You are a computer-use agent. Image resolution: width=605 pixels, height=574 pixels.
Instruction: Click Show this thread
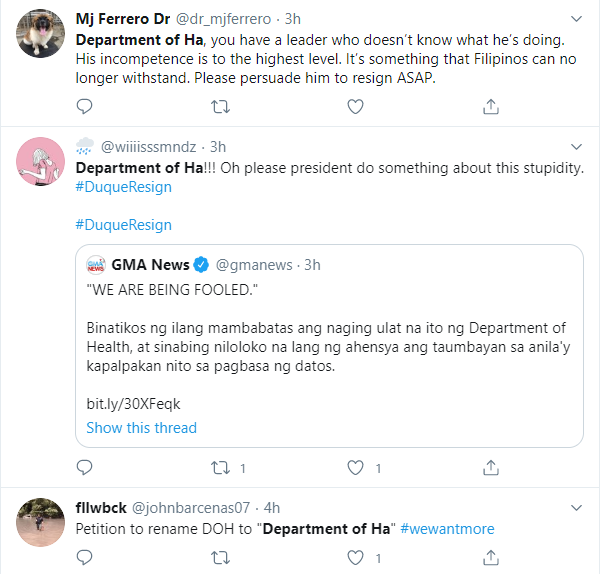tap(141, 427)
